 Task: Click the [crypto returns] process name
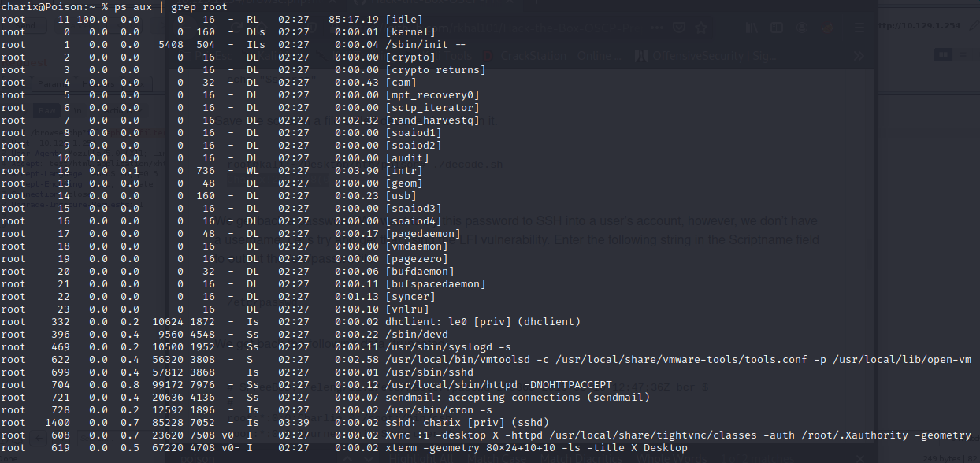436,70
